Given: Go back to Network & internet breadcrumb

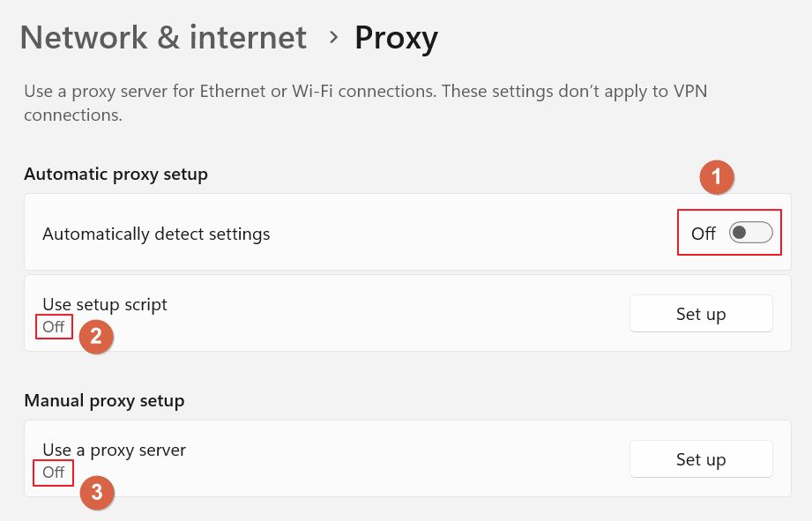Looking at the screenshot, I should pos(163,37).
